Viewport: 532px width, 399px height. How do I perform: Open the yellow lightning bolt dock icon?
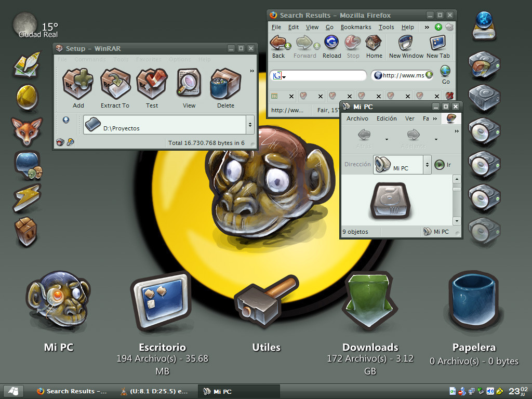27,198
